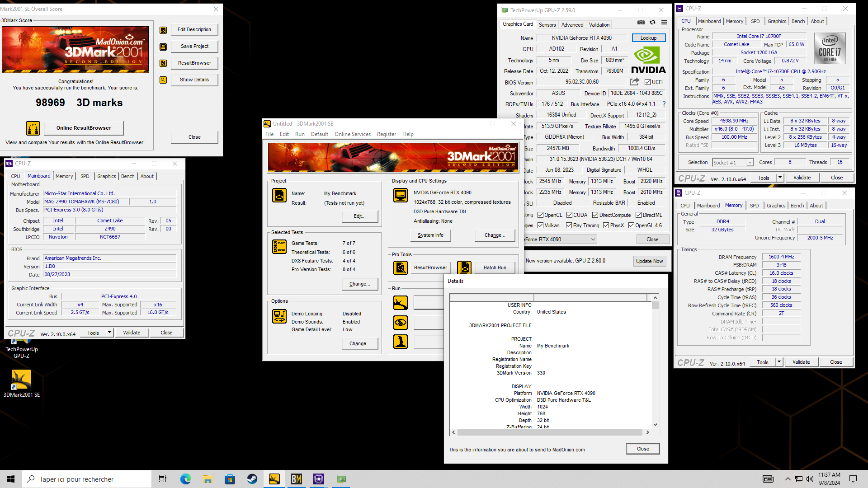868x488 pixels.
Task: Open the 3DMark2001 SE desktop shortcut
Action: (21, 384)
